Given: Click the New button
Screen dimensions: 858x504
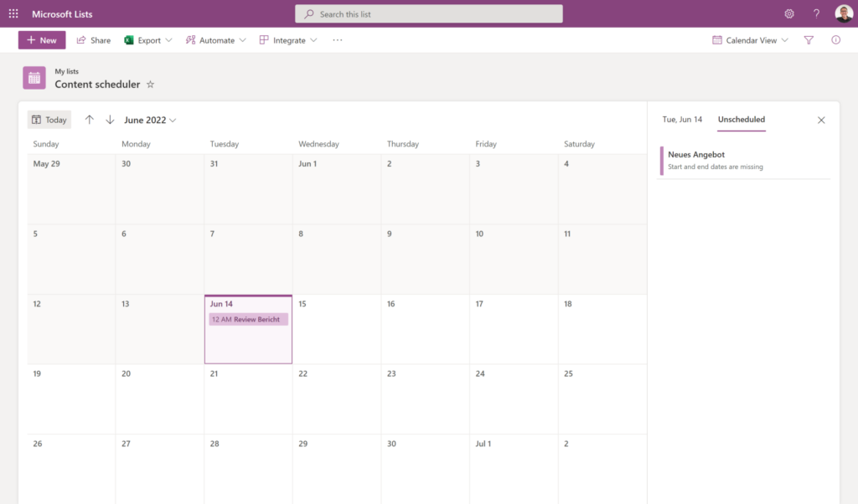Looking at the screenshot, I should click(x=42, y=40).
